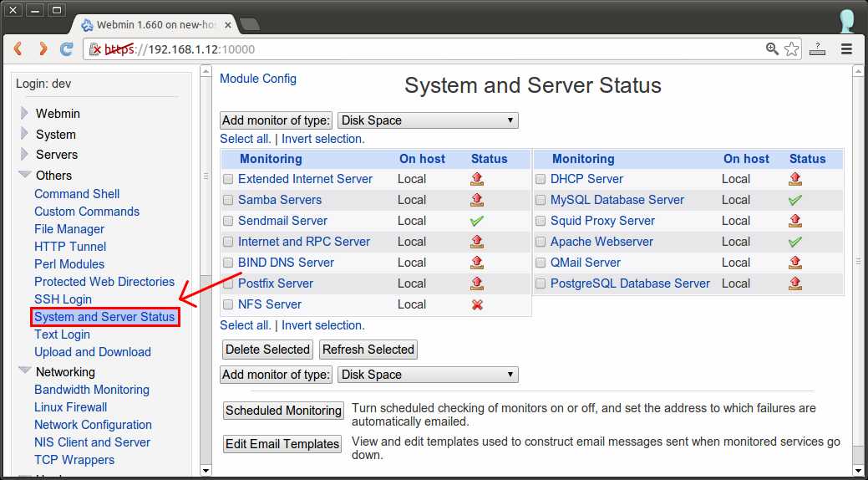Check the NFS Server checkbox
This screenshot has height=480, width=868.
tap(228, 304)
